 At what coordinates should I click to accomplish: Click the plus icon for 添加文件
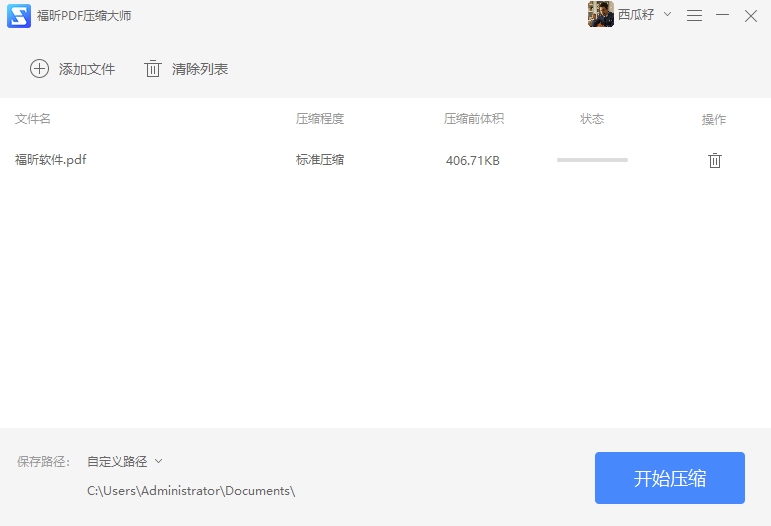[x=39, y=69]
